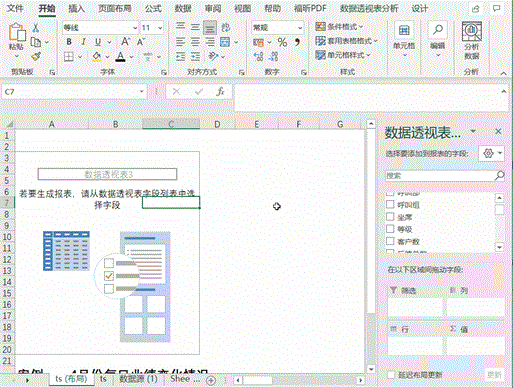Click the insert function fx icon
The image size is (513, 388).
pos(220,92)
